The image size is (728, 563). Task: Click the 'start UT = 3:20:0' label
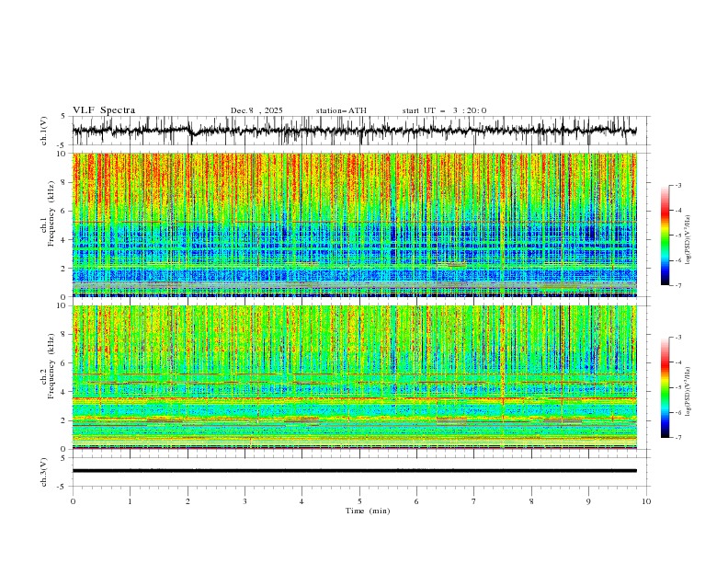(x=444, y=110)
